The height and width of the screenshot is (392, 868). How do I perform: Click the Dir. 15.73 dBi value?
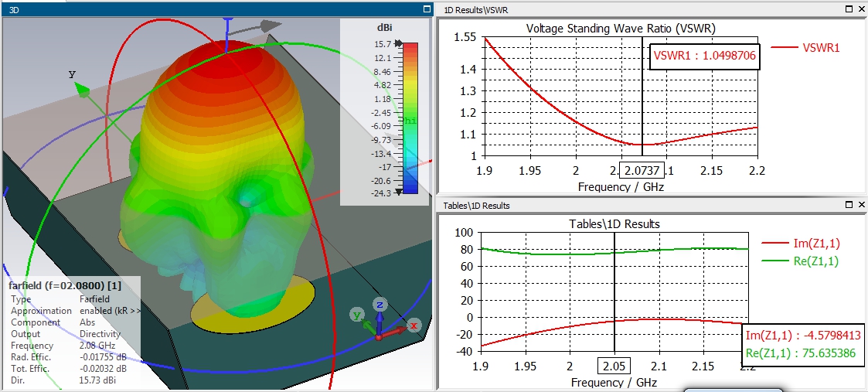97,380
